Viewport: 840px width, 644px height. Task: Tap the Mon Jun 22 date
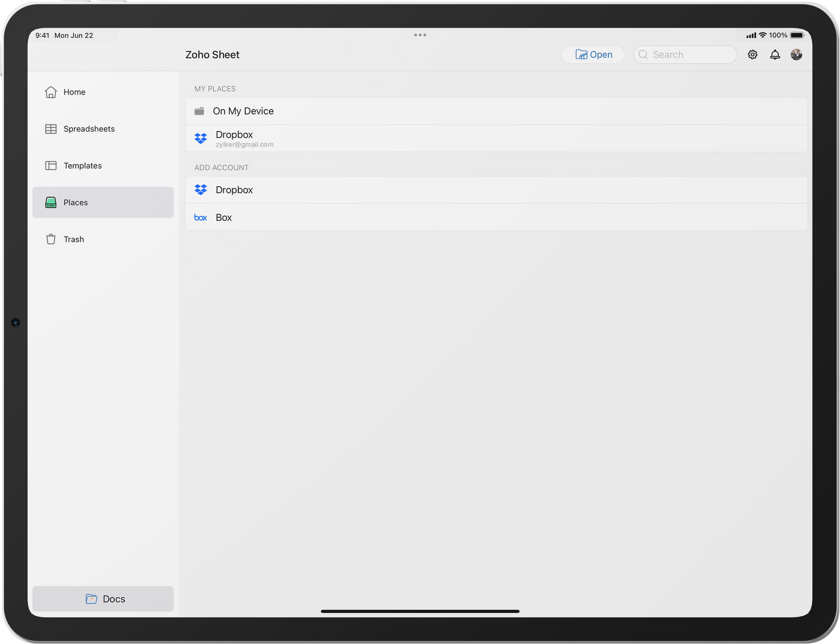pyautogui.click(x=74, y=35)
